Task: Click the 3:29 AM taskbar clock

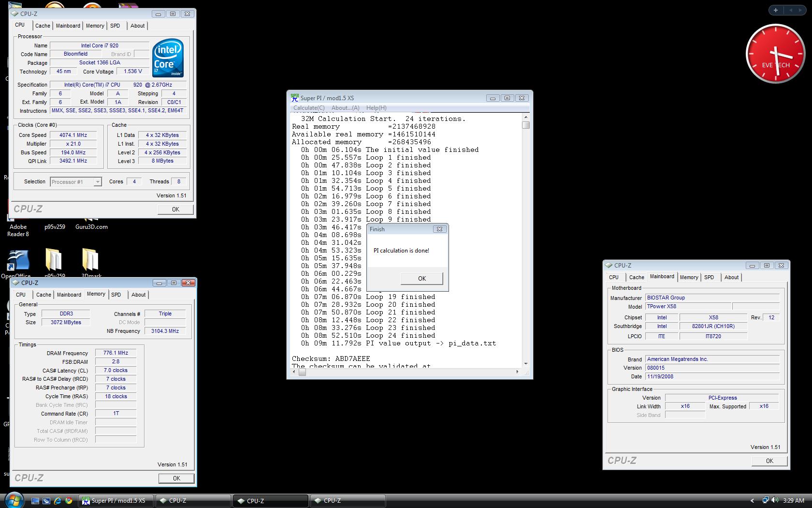Action: [794, 501]
